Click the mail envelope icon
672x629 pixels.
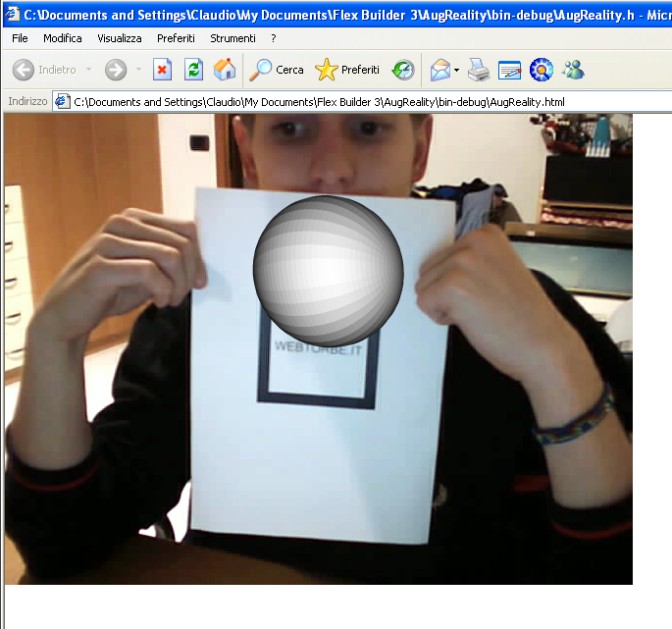440,70
